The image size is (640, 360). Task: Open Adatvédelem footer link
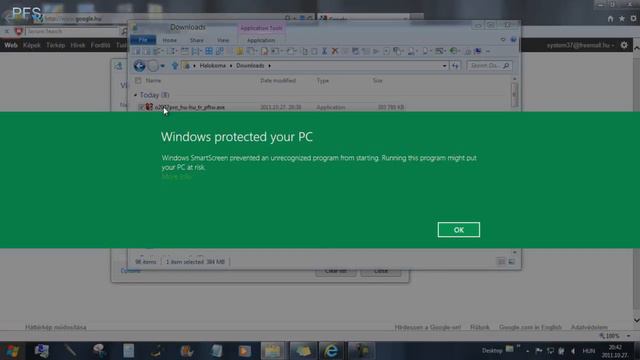(589, 327)
